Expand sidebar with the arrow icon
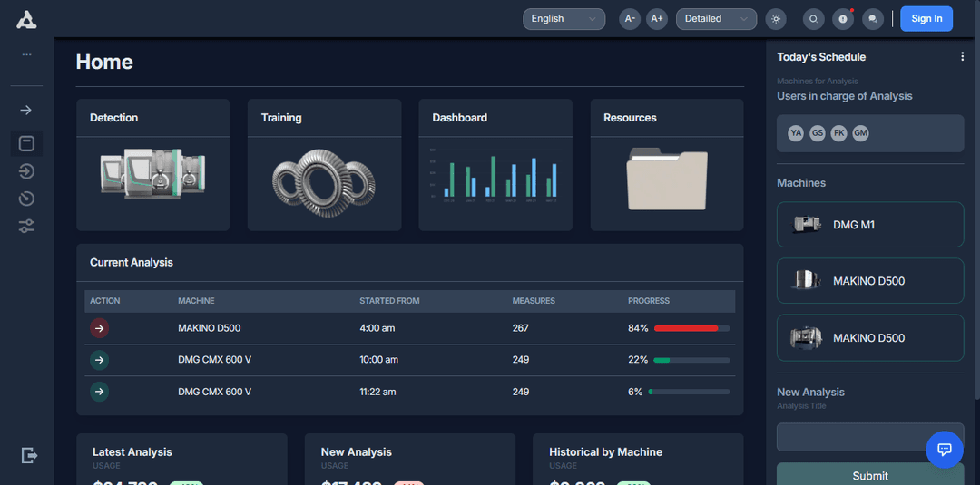The width and height of the screenshot is (980, 485). click(26, 111)
